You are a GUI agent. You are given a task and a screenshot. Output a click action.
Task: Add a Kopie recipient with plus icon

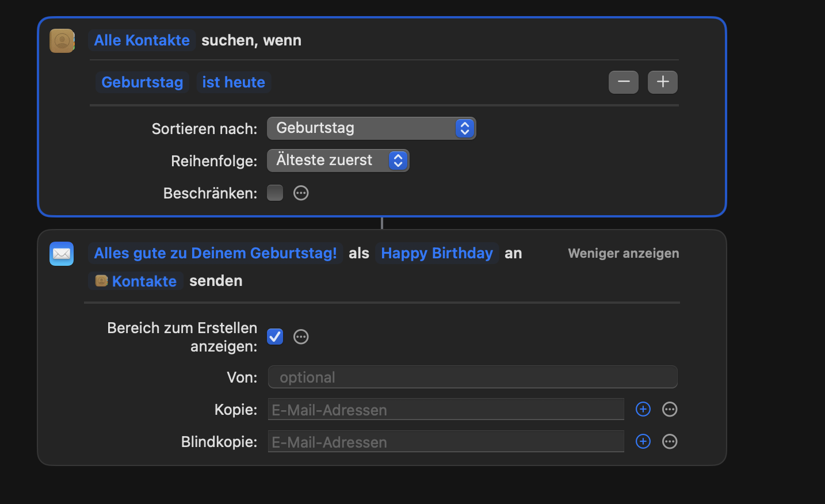[x=643, y=409]
